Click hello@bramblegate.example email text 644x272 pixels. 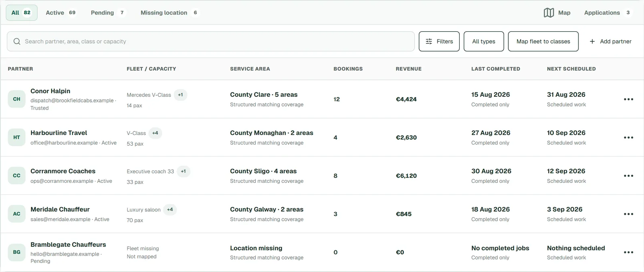(65, 254)
